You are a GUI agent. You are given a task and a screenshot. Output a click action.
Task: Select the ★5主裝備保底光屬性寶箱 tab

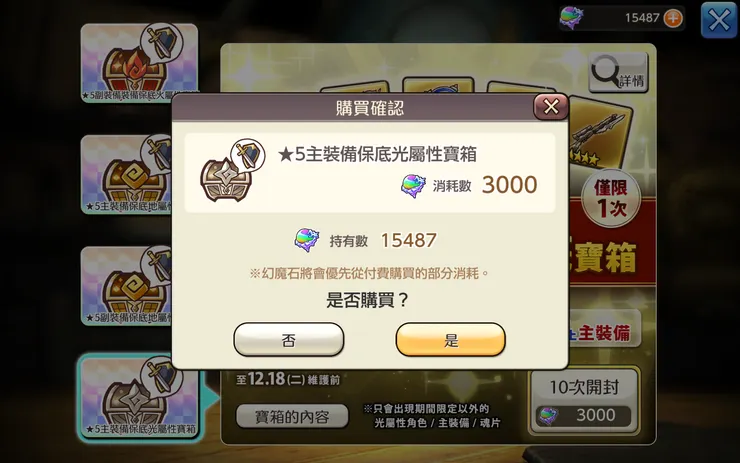(x=140, y=397)
